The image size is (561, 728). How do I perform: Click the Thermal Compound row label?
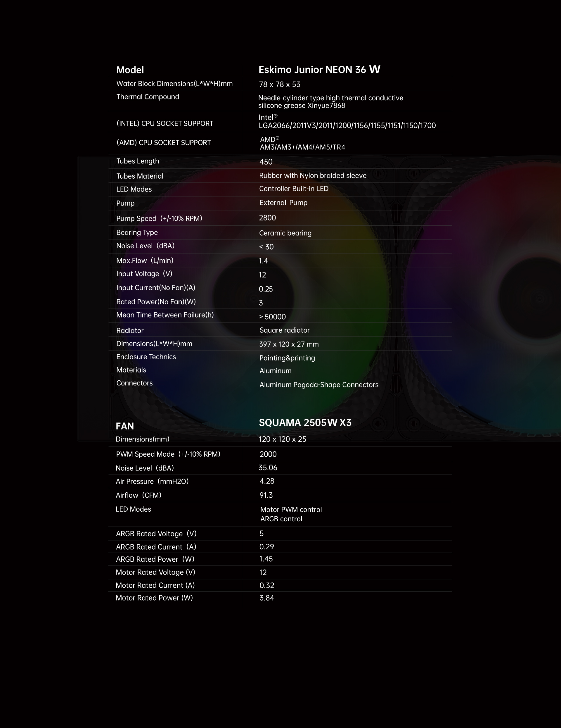click(148, 97)
